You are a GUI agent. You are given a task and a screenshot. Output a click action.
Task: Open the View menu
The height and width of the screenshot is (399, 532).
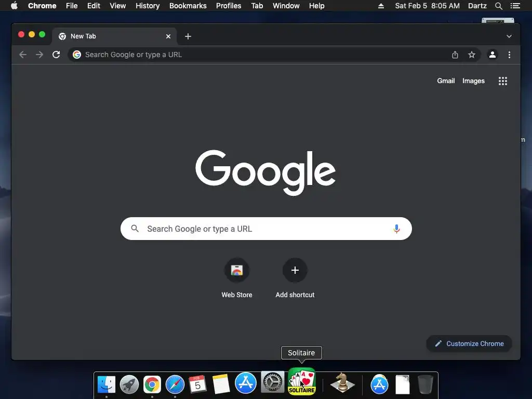(x=118, y=6)
